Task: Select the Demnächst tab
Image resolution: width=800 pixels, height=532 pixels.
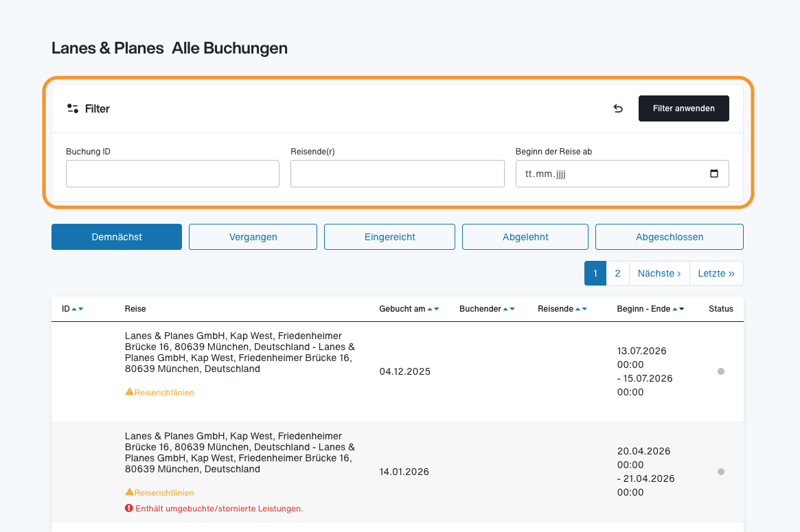Action: click(x=117, y=237)
